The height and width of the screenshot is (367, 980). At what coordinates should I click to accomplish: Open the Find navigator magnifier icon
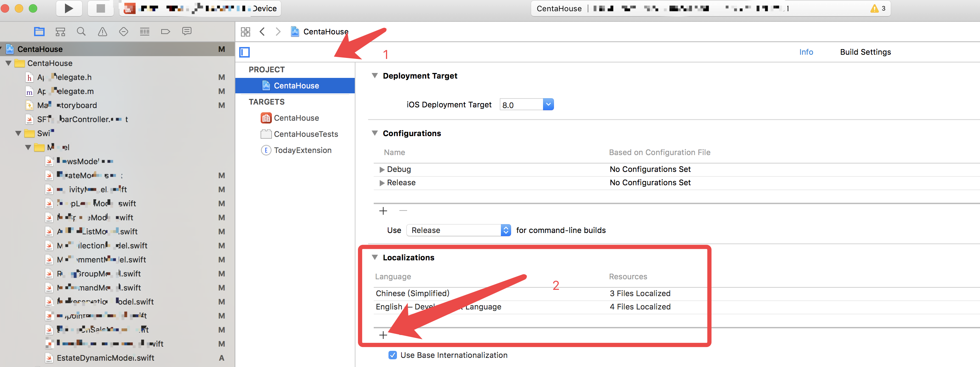(81, 32)
